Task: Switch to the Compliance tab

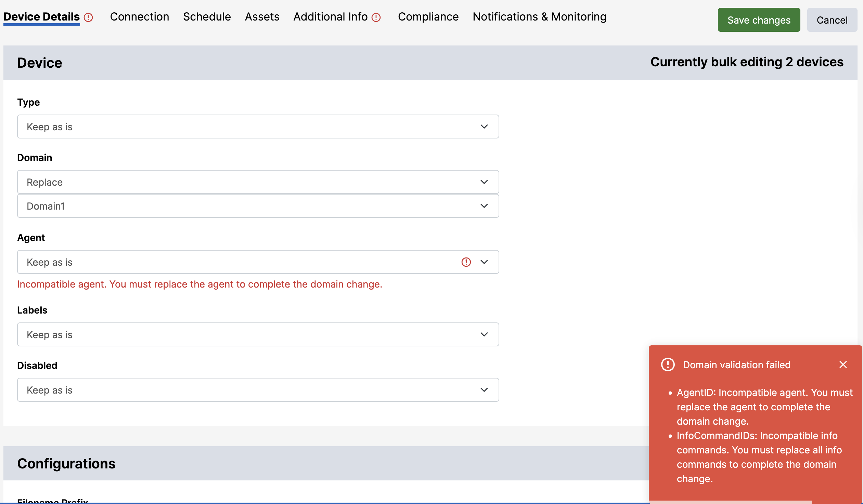Action: [x=428, y=17]
